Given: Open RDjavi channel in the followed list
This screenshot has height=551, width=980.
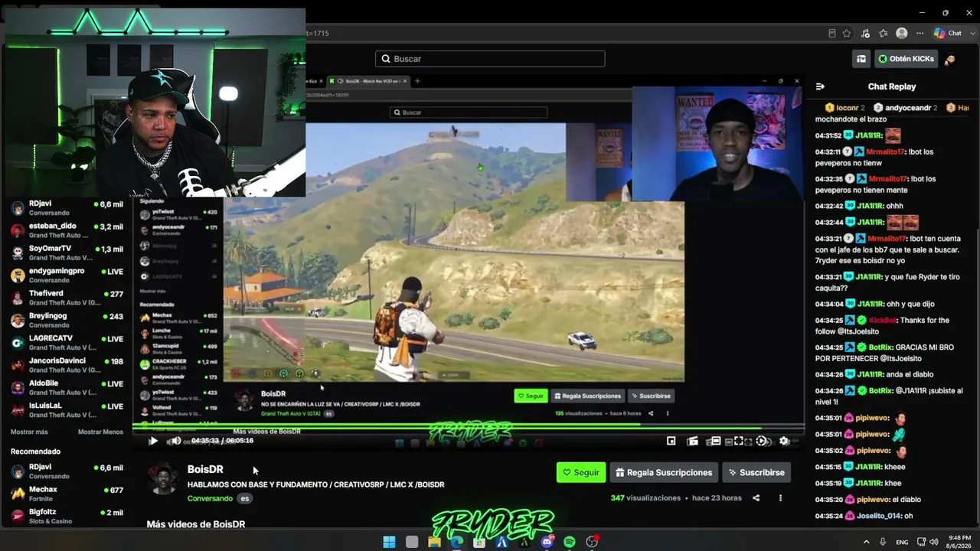Looking at the screenshot, I should [x=67, y=209].
